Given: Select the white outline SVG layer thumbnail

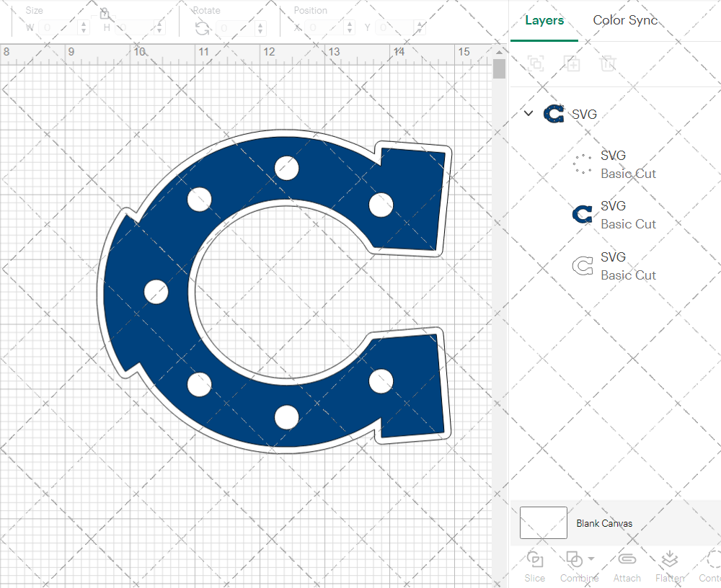Looking at the screenshot, I should (x=582, y=266).
